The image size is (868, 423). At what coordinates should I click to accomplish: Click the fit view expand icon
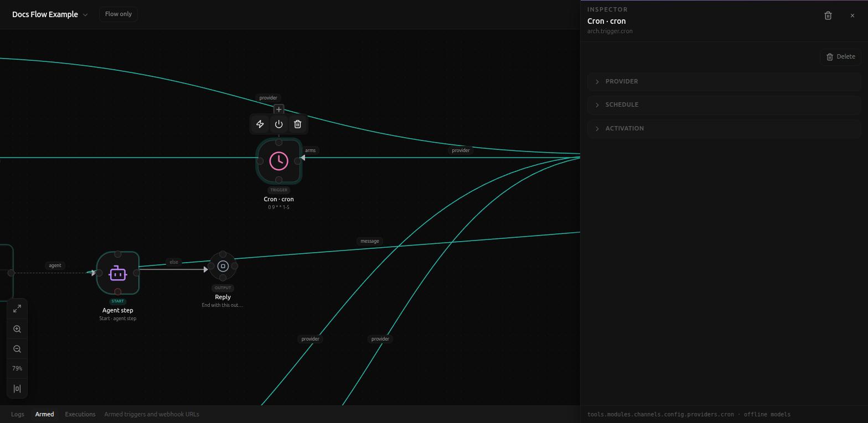tap(17, 309)
